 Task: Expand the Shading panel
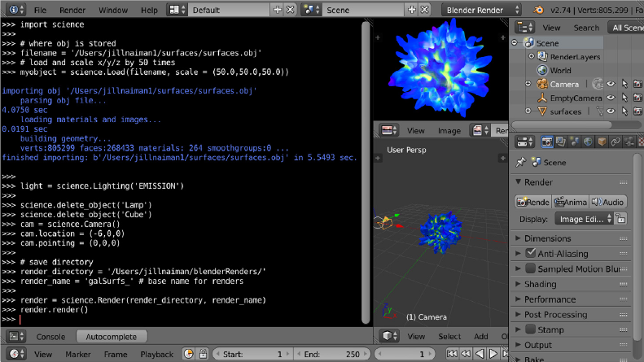(519, 284)
